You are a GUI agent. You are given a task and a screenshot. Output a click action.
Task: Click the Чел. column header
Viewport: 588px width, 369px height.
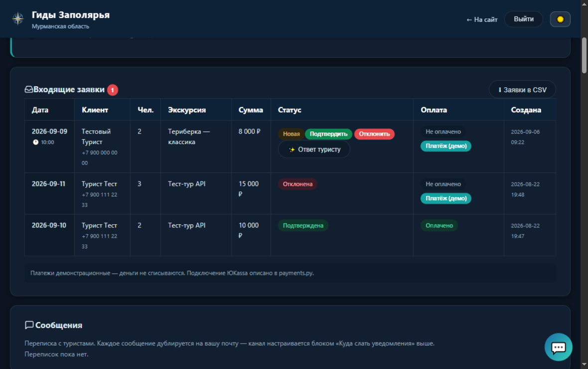point(146,110)
